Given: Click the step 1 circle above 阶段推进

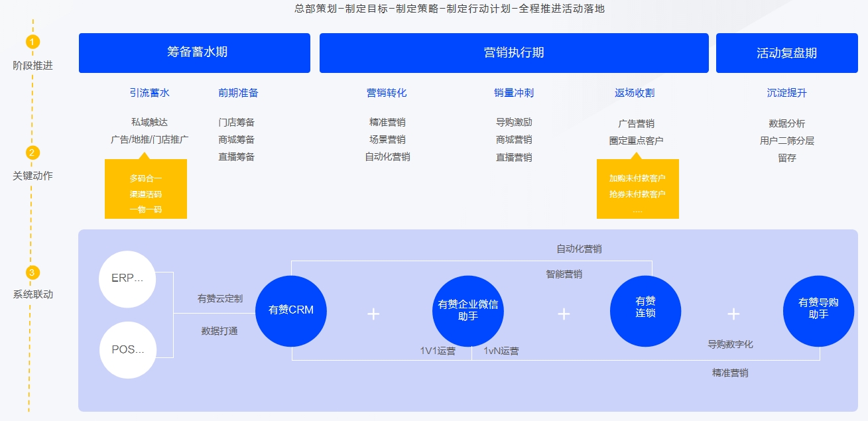Looking at the screenshot, I should click(32, 42).
